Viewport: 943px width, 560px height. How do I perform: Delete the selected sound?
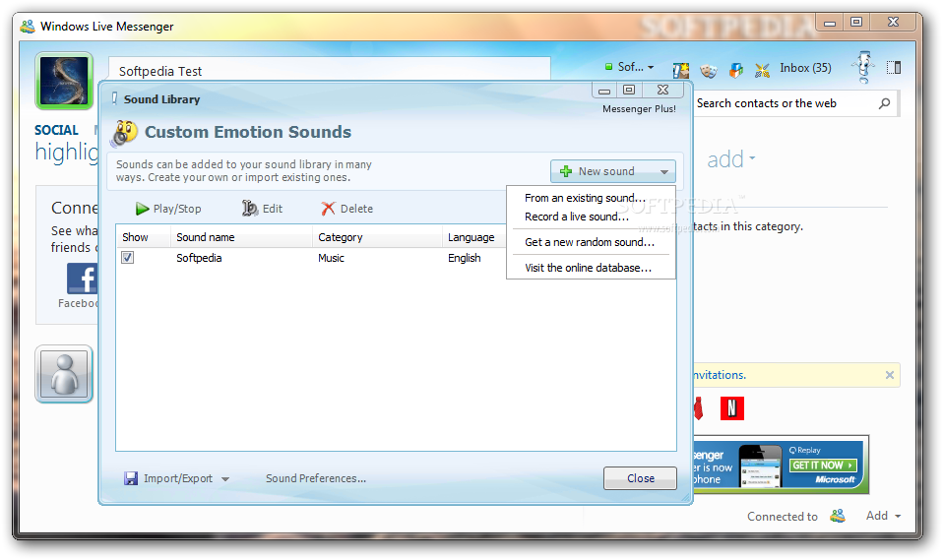coord(347,209)
